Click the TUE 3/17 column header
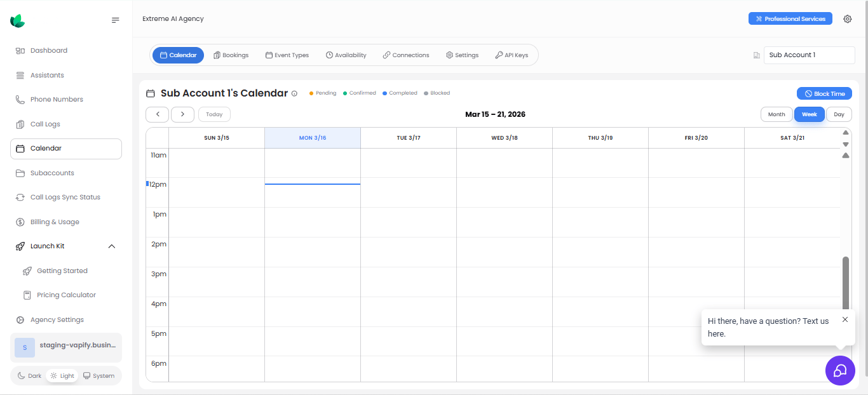 (x=409, y=138)
